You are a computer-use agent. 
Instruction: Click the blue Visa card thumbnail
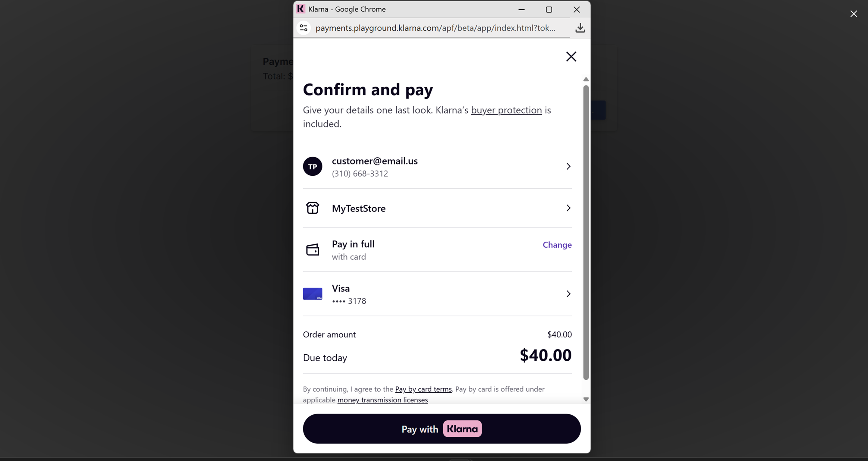click(312, 294)
